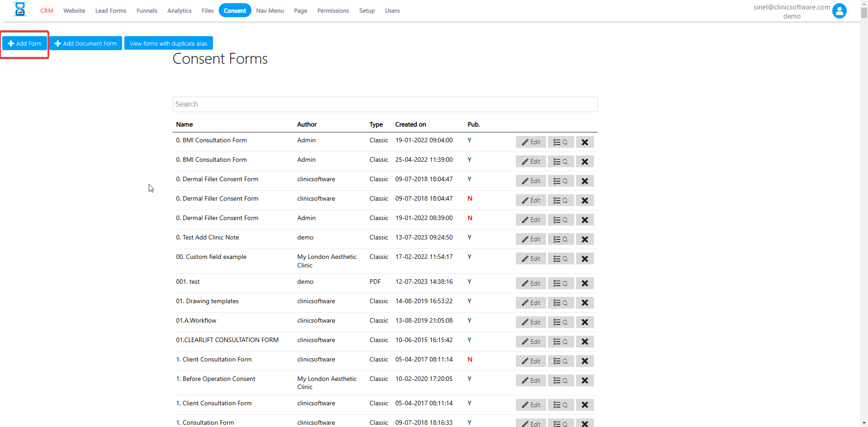The height and width of the screenshot is (427, 868).
Task: Switch to the Analytics tab
Action: (179, 11)
